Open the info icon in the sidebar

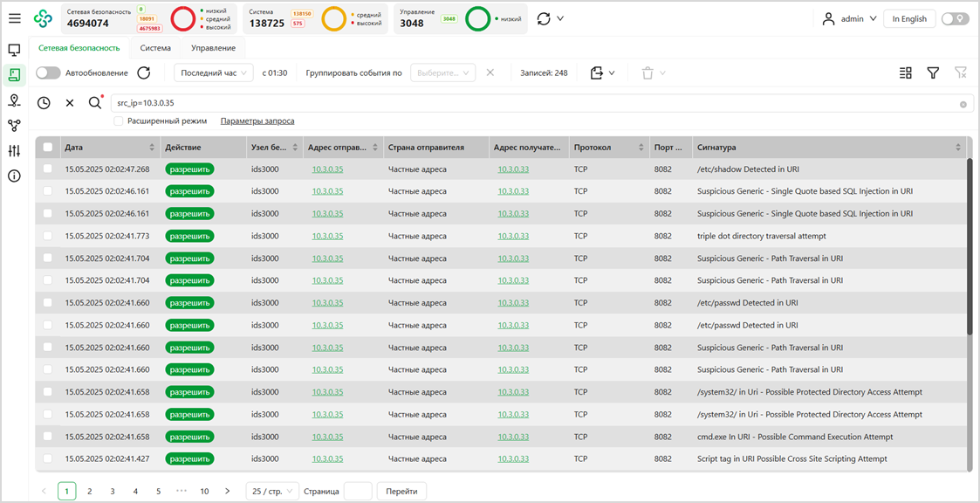[14, 176]
